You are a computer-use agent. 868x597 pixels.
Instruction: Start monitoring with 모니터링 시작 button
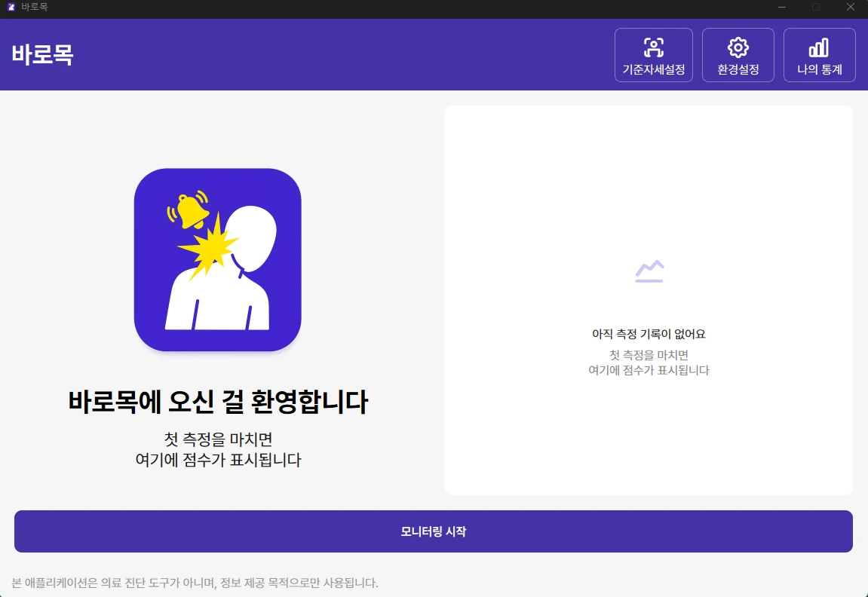(434, 531)
